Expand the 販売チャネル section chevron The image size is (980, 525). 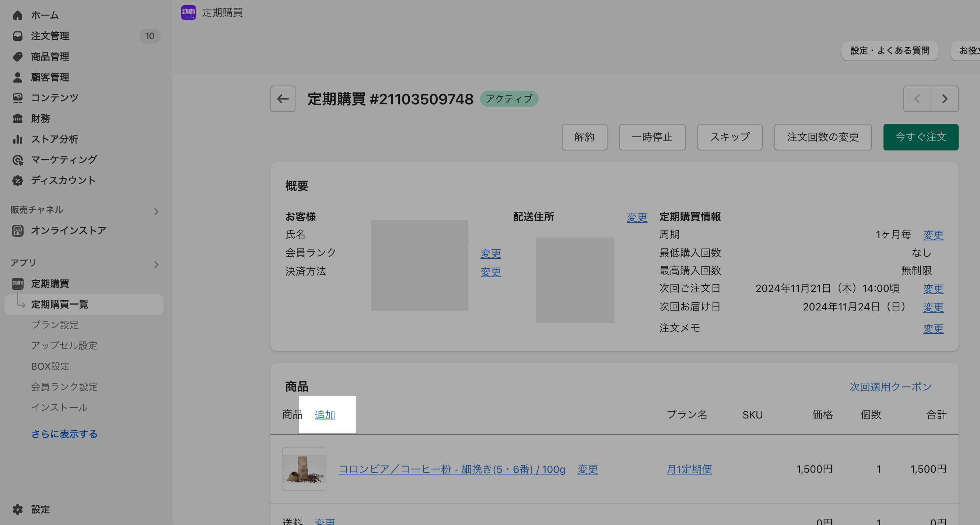tap(156, 211)
